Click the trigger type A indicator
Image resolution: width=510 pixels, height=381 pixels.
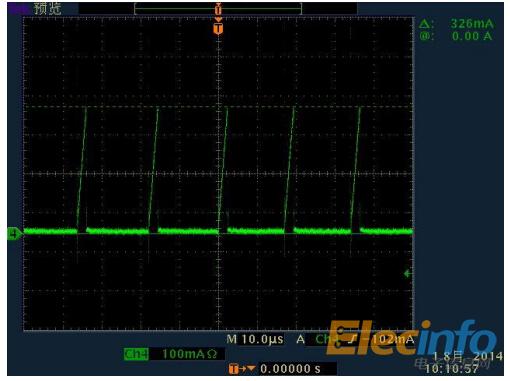(x=301, y=339)
